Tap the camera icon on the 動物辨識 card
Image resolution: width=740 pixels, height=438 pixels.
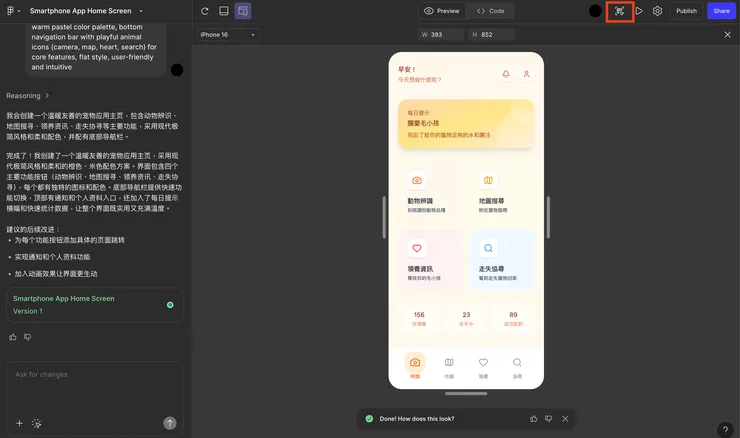417,180
